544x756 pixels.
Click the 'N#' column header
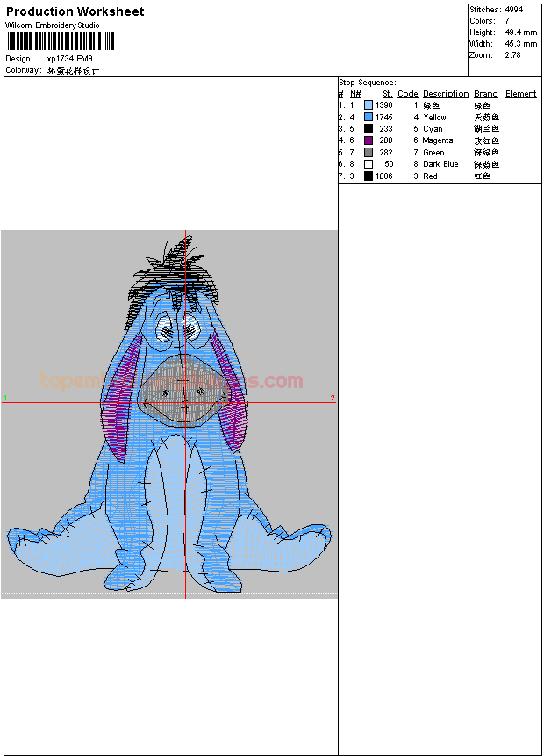[355, 94]
